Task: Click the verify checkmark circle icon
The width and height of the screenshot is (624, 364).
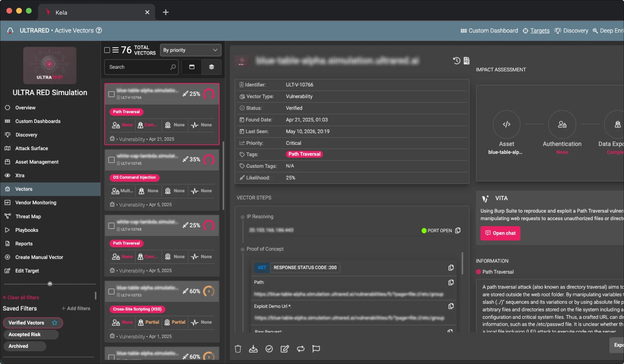Action: click(x=269, y=349)
